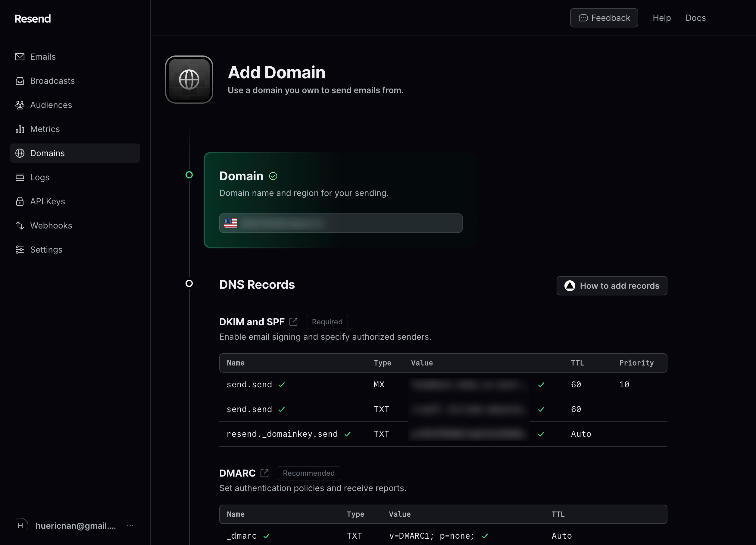Click the v=DMARC1; p=none; value

click(x=432, y=536)
